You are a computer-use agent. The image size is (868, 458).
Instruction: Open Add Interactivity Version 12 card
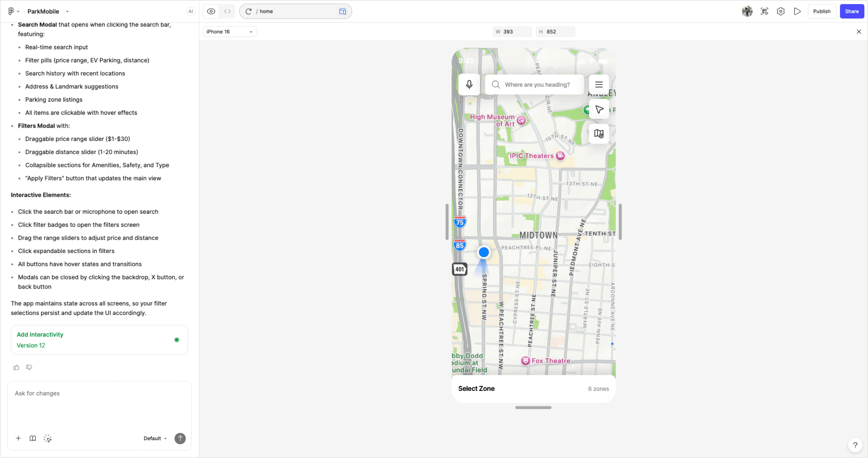(99, 340)
